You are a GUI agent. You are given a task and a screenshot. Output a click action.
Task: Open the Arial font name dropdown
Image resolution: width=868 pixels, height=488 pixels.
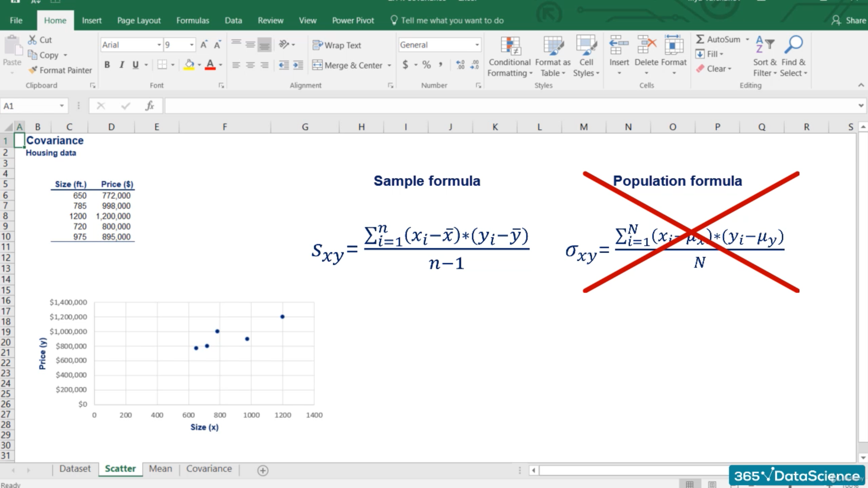click(x=159, y=45)
